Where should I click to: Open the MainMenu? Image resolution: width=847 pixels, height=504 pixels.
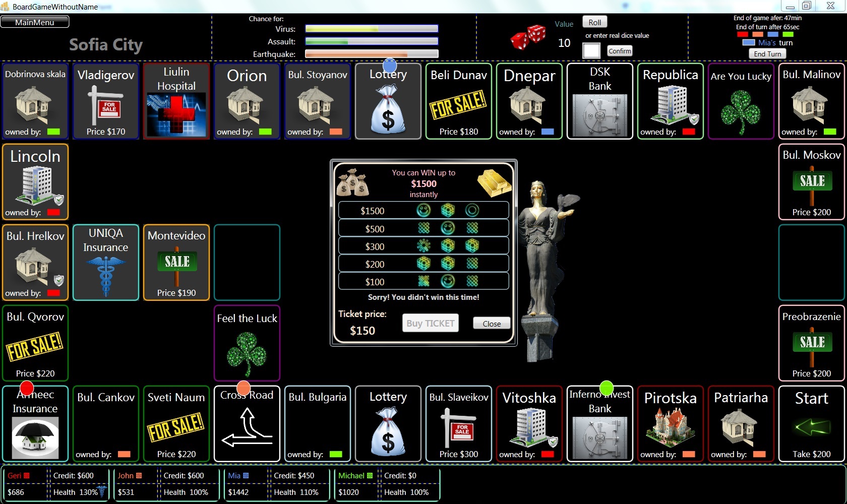[35, 22]
